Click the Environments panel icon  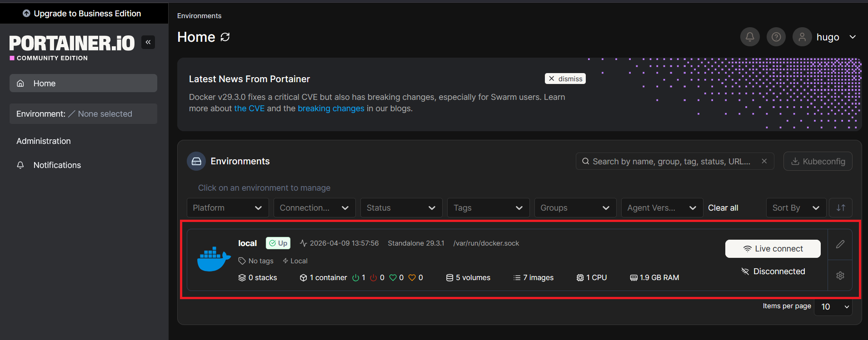[196, 161]
